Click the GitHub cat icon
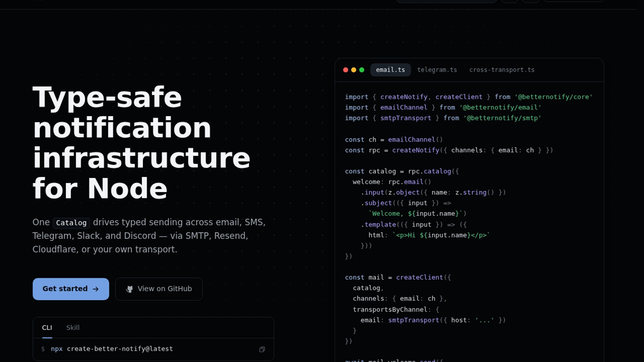 pos(129,289)
